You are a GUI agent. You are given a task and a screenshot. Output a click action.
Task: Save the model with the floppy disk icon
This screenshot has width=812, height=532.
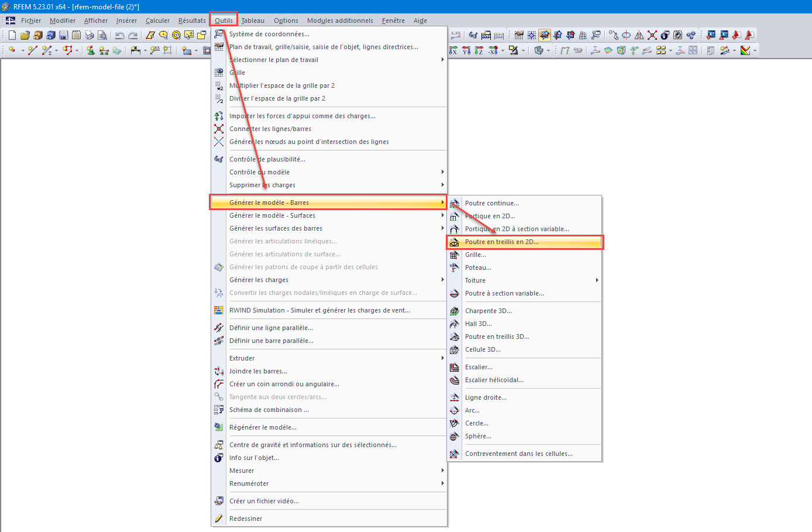(x=64, y=35)
